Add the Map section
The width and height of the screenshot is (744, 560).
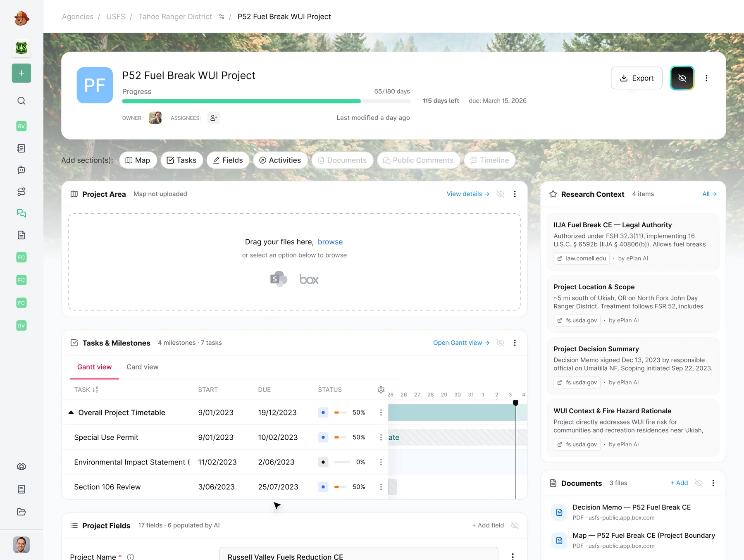pos(138,160)
